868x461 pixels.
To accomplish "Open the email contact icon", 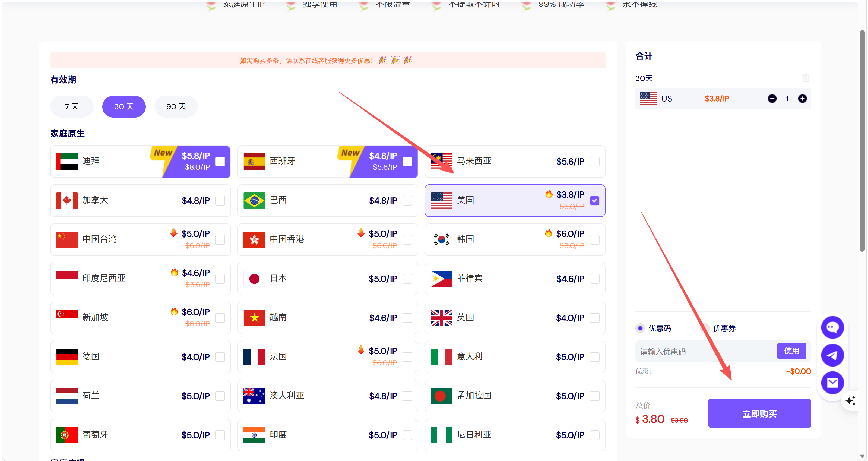I will coord(832,383).
